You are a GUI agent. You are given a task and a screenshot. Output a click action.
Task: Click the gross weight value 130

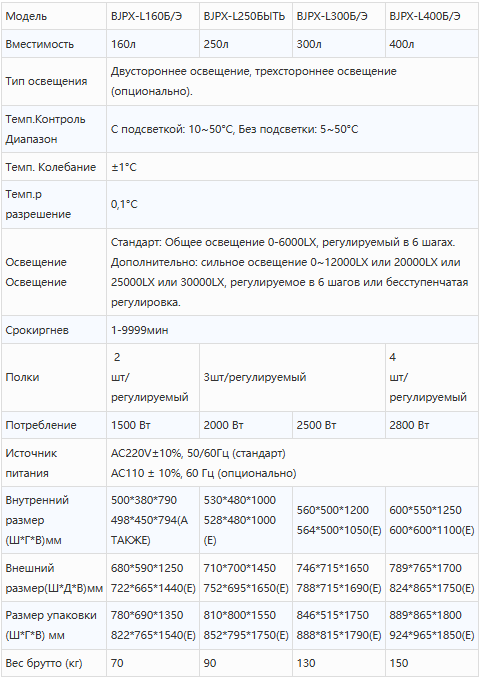[306, 662]
